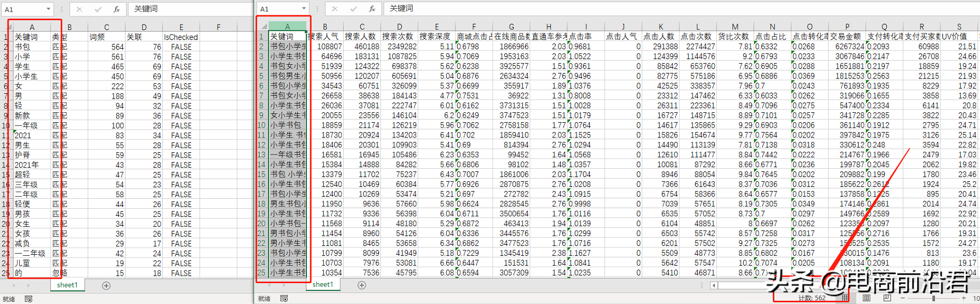Click the 护脊 keyword cell in left window
The image size is (980, 304).
[x=32, y=155]
